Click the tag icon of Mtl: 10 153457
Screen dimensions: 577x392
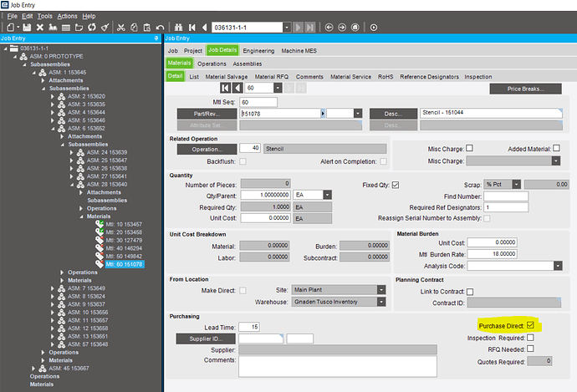tap(100, 224)
